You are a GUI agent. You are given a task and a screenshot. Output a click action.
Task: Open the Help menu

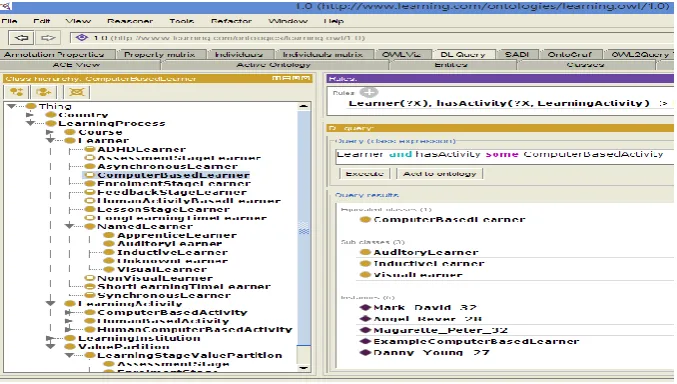point(334,21)
